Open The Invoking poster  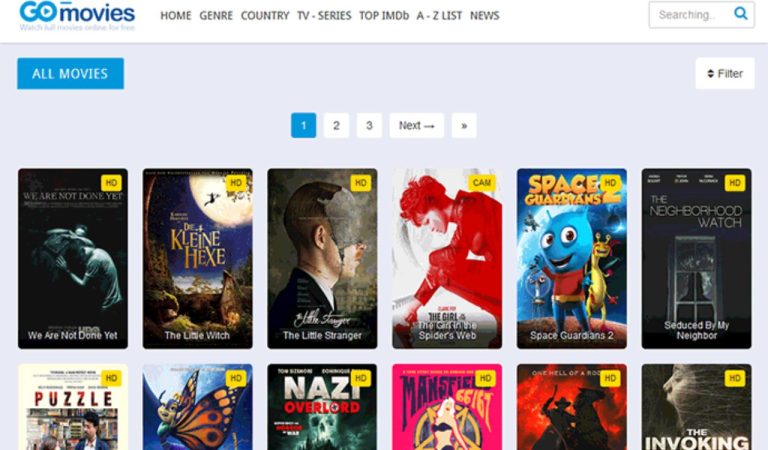tap(696, 407)
